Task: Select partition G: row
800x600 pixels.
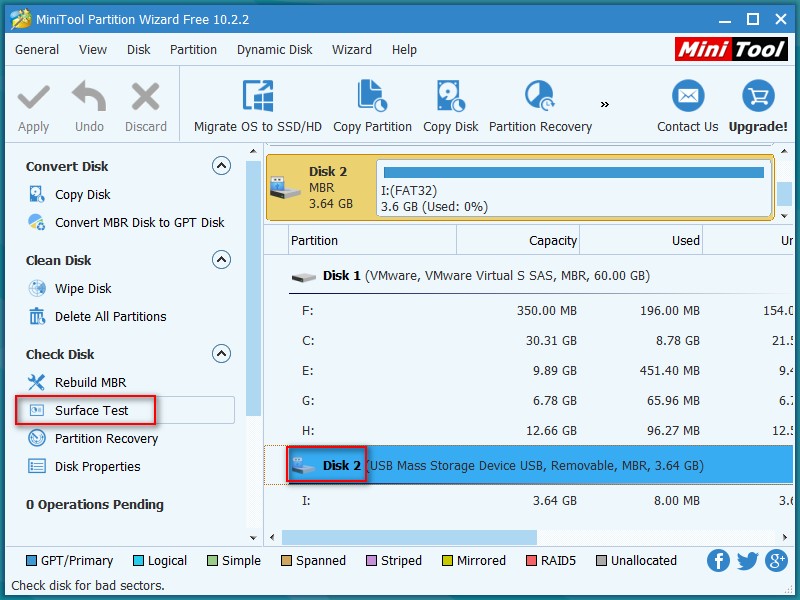Action: point(529,401)
